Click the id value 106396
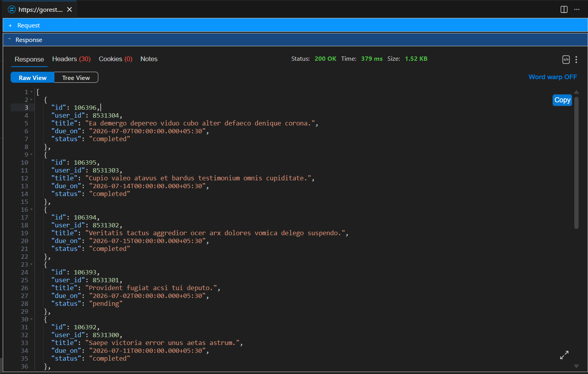The height and width of the screenshot is (374, 588). (x=85, y=107)
